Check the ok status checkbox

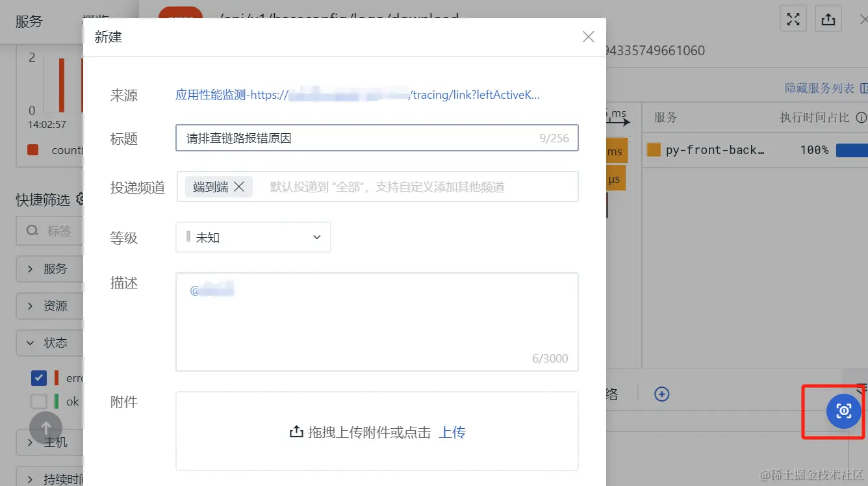coord(39,401)
